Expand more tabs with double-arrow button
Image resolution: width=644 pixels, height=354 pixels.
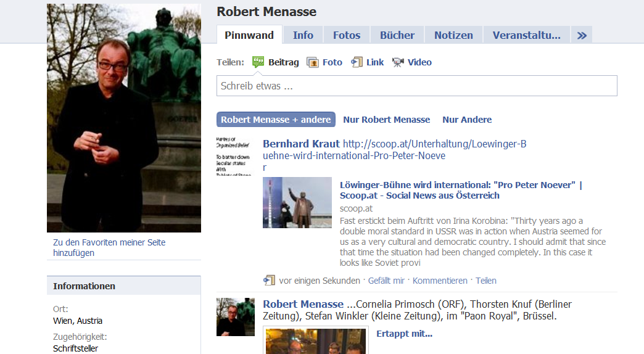click(x=581, y=35)
